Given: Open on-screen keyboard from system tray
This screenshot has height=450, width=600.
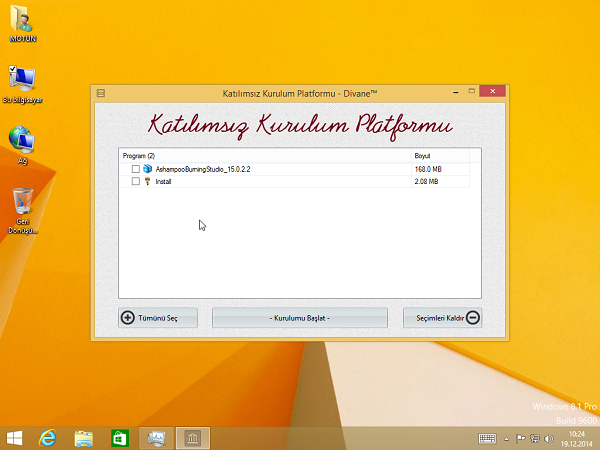Looking at the screenshot, I should [x=487, y=438].
